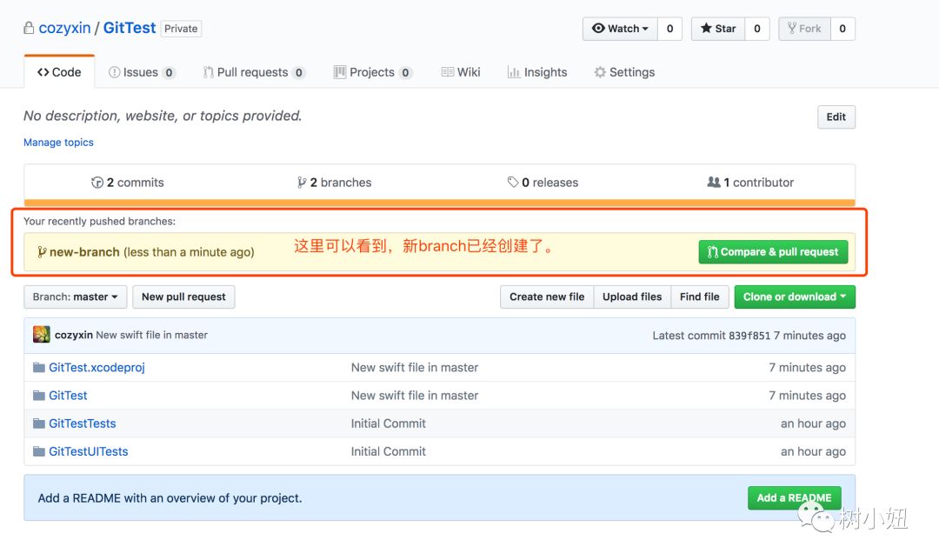Click the branches fork icon
The width and height of the screenshot is (939, 560).
(302, 182)
